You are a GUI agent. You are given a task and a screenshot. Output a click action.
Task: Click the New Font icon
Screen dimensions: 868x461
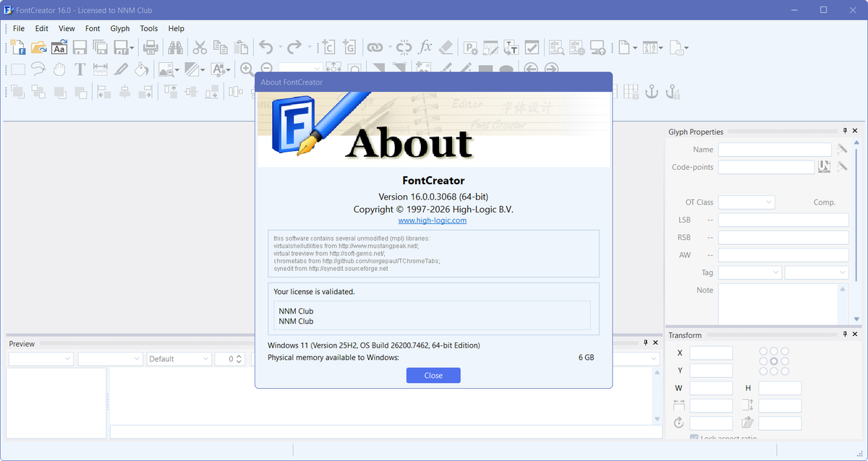(17, 48)
